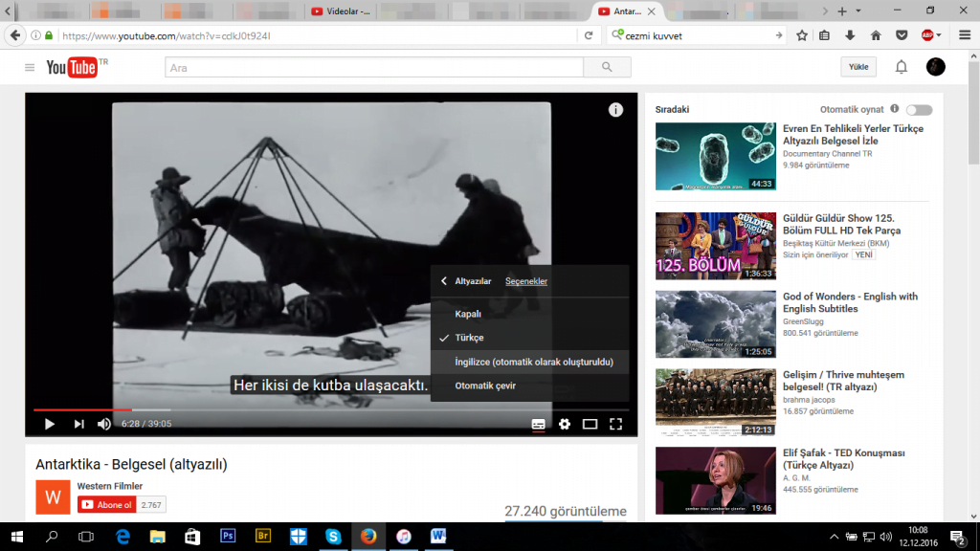Skip to next video with player control
Image resolution: width=980 pixels, height=551 pixels.
[78, 424]
